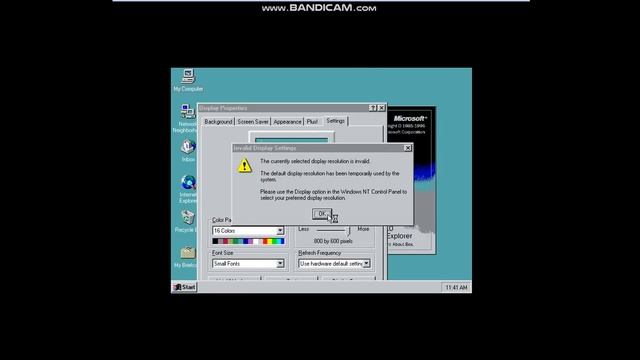Select the Inbox desktop icon
Screen dimensions: 640x360
(x=188, y=150)
